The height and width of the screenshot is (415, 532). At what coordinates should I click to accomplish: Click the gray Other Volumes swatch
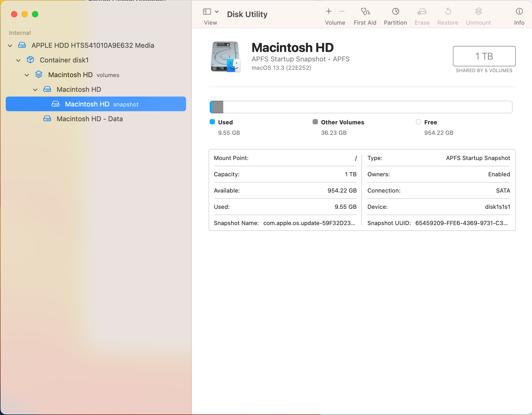tap(315, 122)
